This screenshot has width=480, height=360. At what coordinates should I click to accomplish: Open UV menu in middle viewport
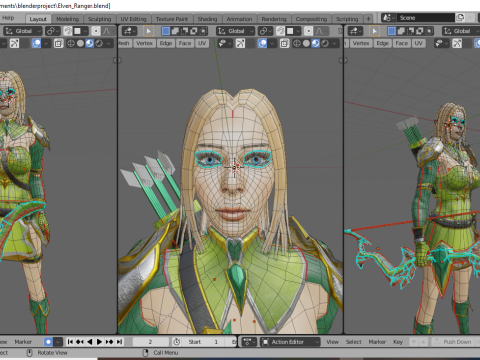pos(202,43)
